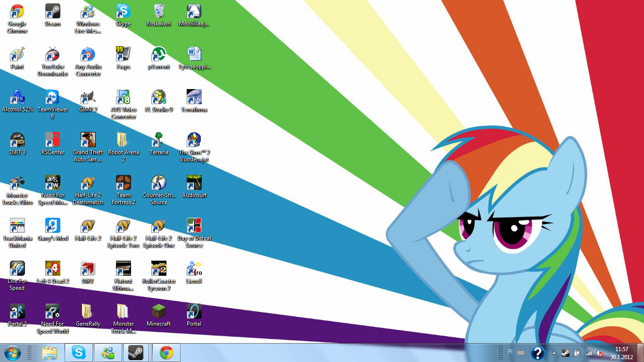Select the AVS Video Converter shortcut
The image size is (644, 362).
click(x=124, y=105)
